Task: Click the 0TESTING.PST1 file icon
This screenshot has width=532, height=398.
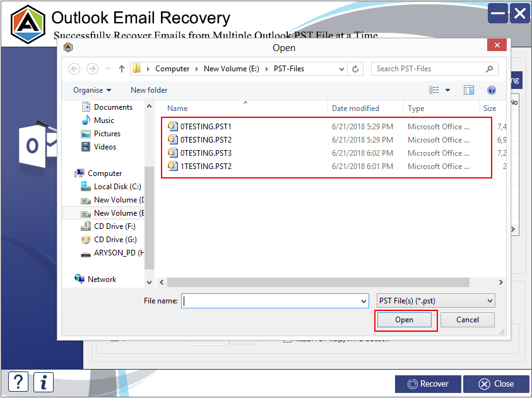Action: point(173,126)
